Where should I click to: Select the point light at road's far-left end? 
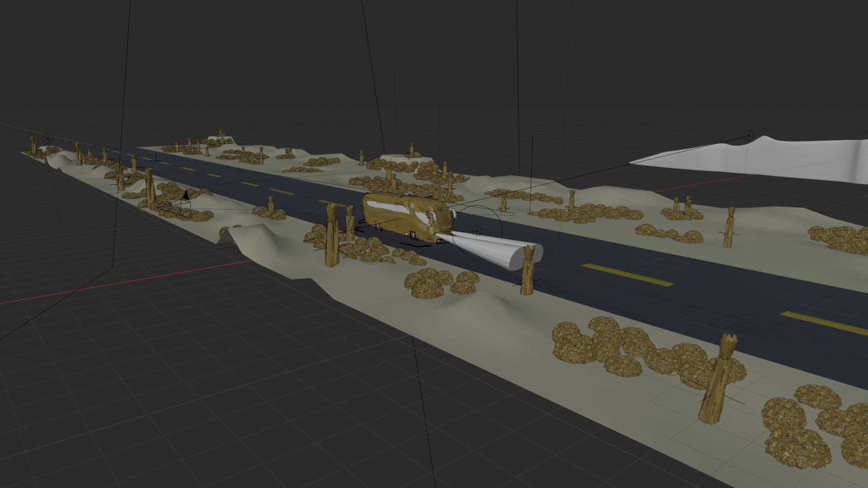[47, 138]
